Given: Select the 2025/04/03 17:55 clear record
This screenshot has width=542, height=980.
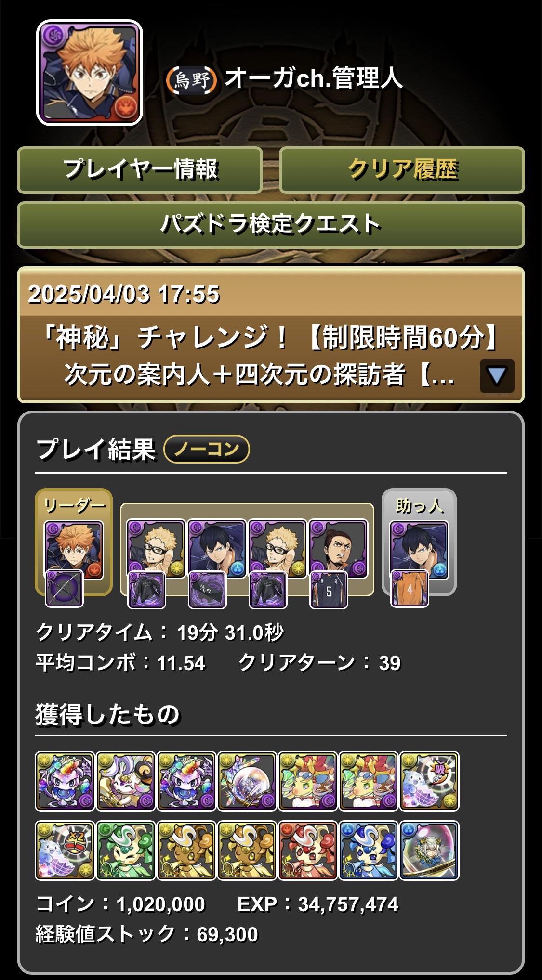Looking at the screenshot, I should point(271,335).
